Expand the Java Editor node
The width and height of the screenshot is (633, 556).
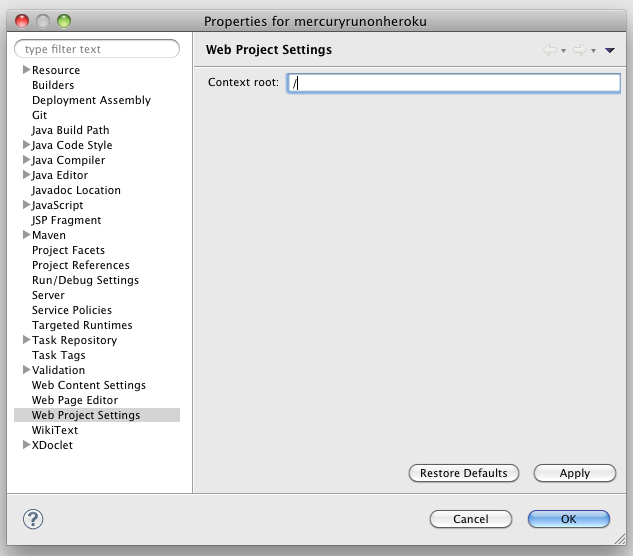tap(26, 174)
